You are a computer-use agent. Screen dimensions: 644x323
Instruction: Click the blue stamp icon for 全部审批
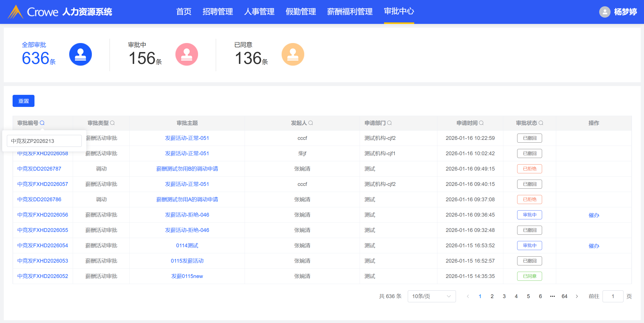(80, 55)
